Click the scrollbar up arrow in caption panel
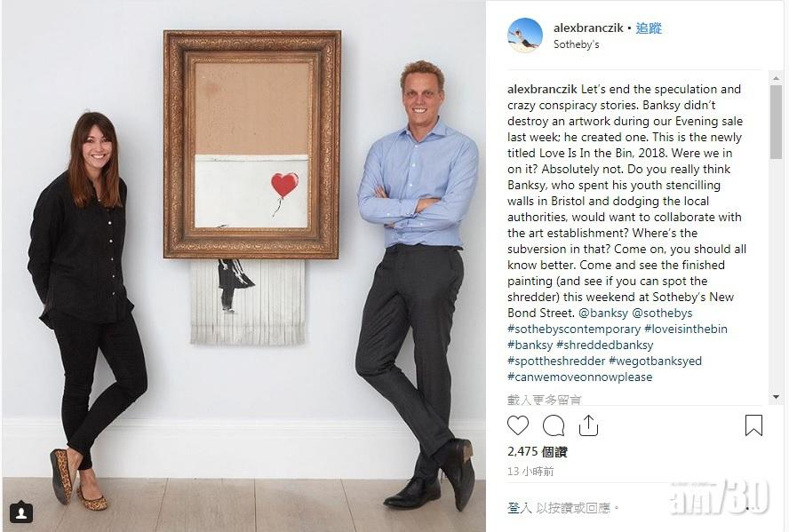789x532 pixels. 776,78
